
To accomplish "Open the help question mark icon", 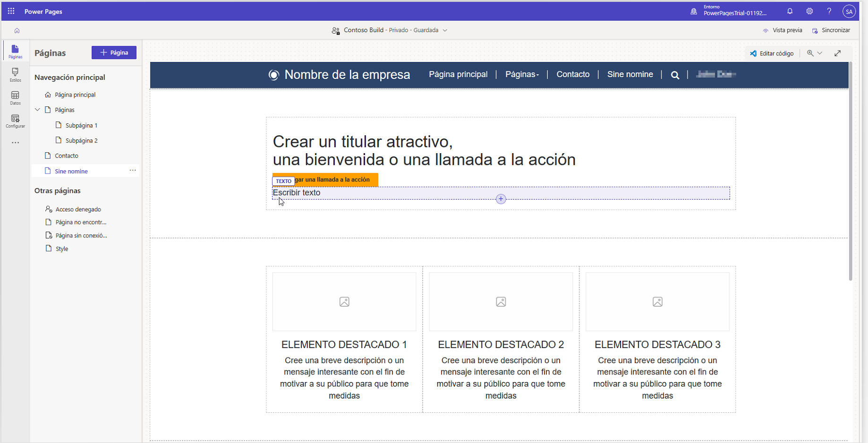I will point(829,11).
